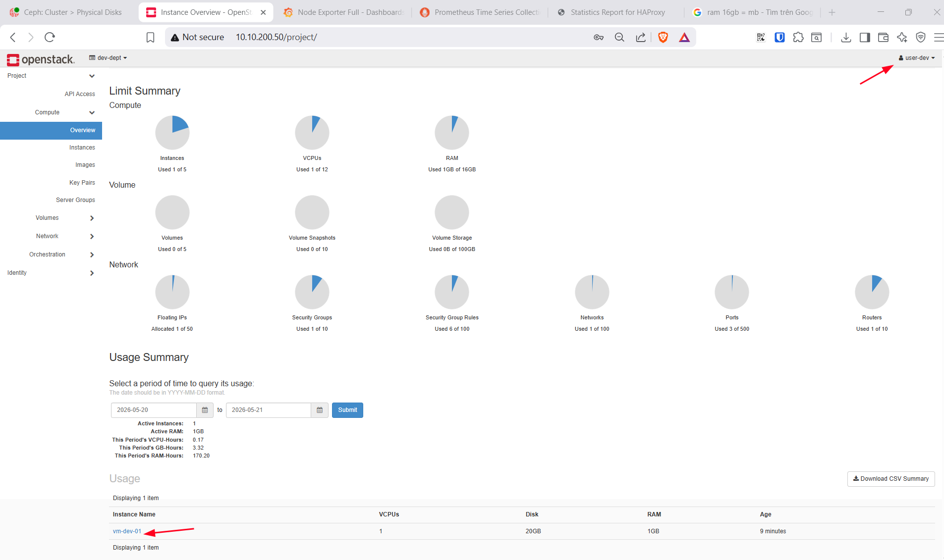Open the user-dev account menu
944x560 pixels.
(x=917, y=58)
